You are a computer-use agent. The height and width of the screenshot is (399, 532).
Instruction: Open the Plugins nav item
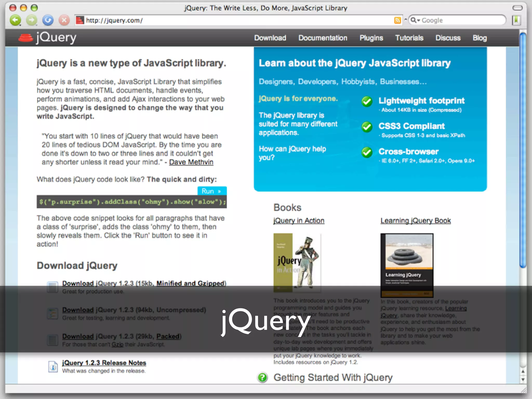click(371, 38)
